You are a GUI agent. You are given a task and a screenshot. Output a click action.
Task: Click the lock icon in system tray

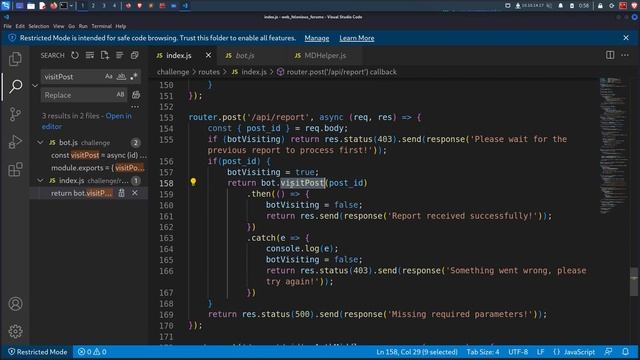pos(600,6)
